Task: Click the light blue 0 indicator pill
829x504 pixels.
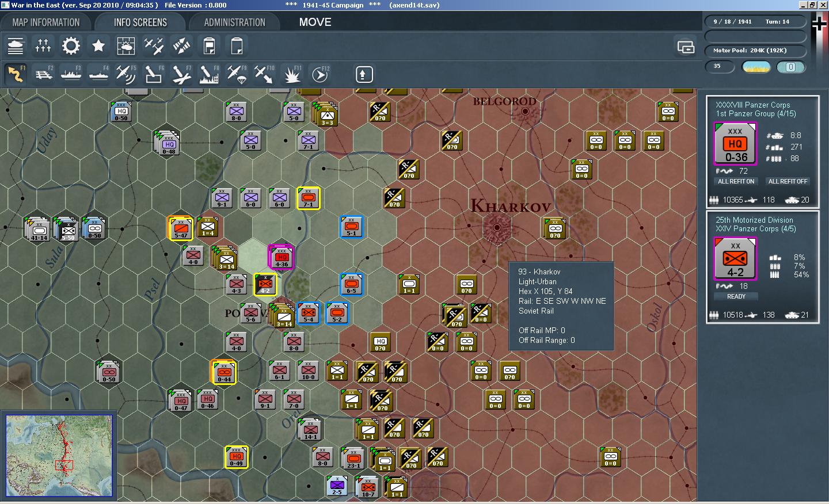Action: 790,67
